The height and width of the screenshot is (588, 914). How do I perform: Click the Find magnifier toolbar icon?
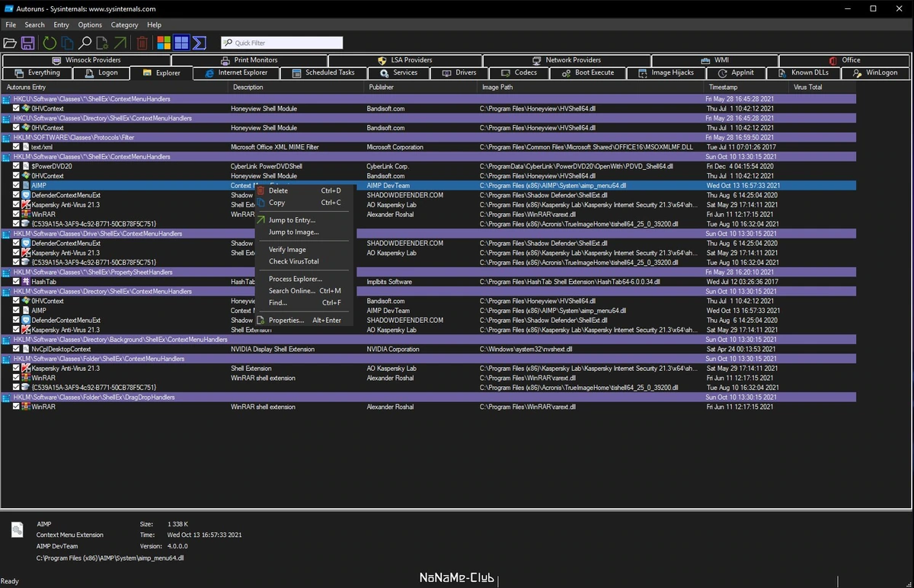(x=85, y=43)
